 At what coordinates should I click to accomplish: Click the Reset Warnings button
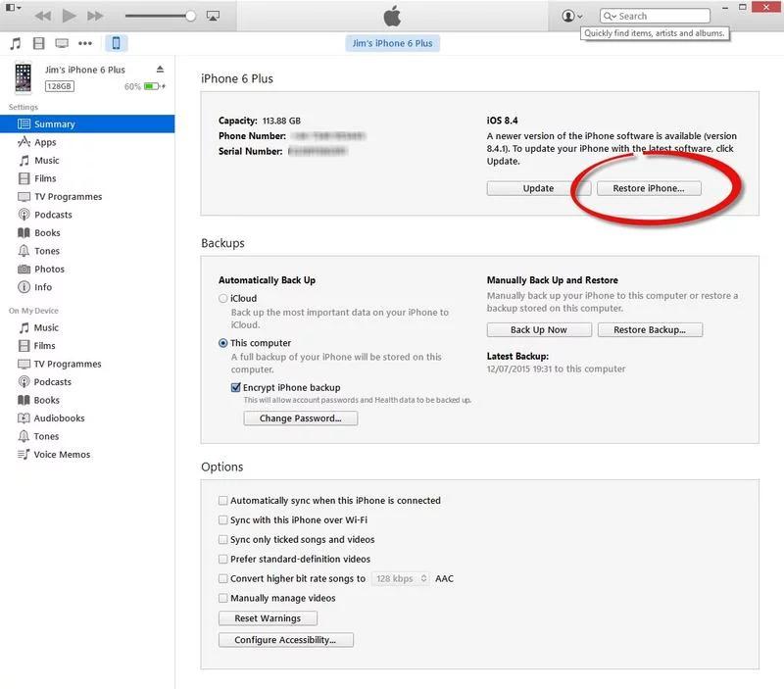tap(268, 618)
